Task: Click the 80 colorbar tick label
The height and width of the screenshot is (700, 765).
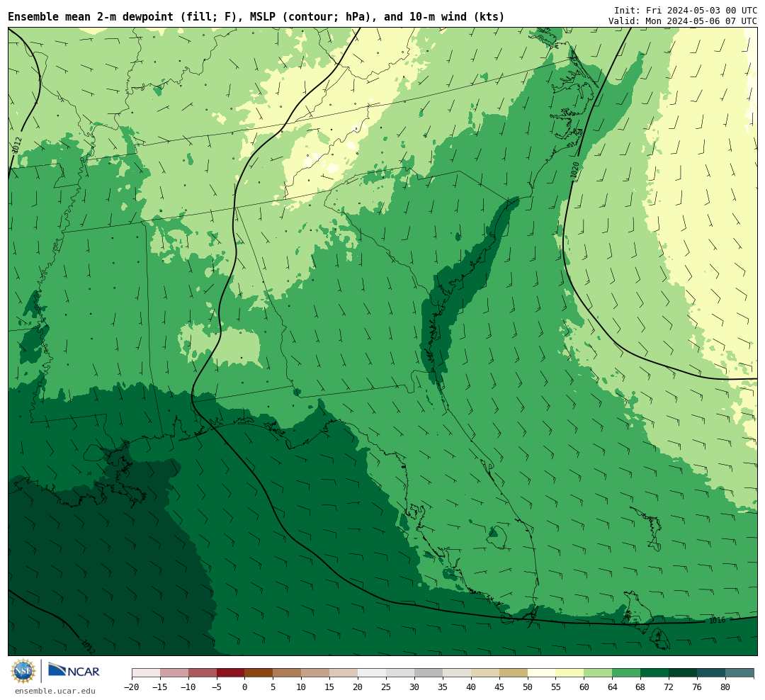Action: 726,687
